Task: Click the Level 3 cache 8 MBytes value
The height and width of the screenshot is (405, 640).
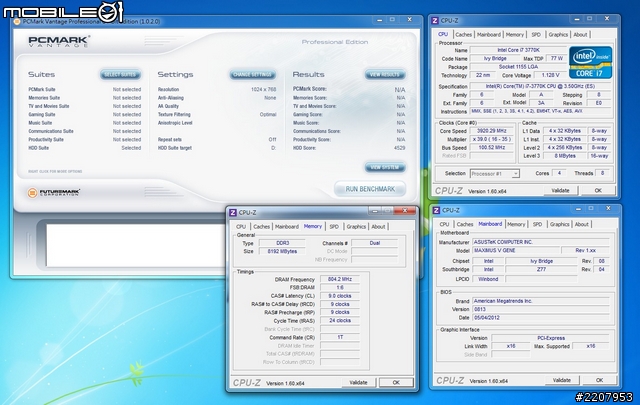Action: tap(565, 156)
